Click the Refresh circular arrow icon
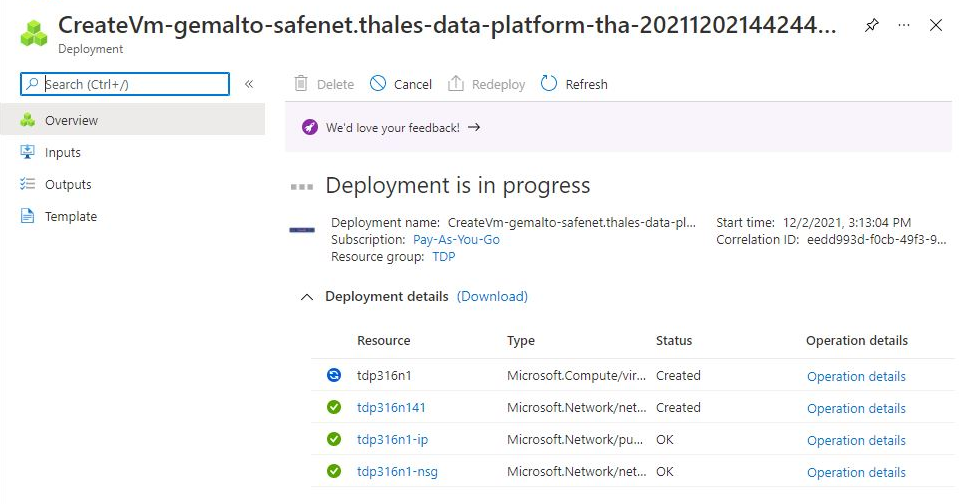The height and width of the screenshot is (504, 962). click(548, 83)
